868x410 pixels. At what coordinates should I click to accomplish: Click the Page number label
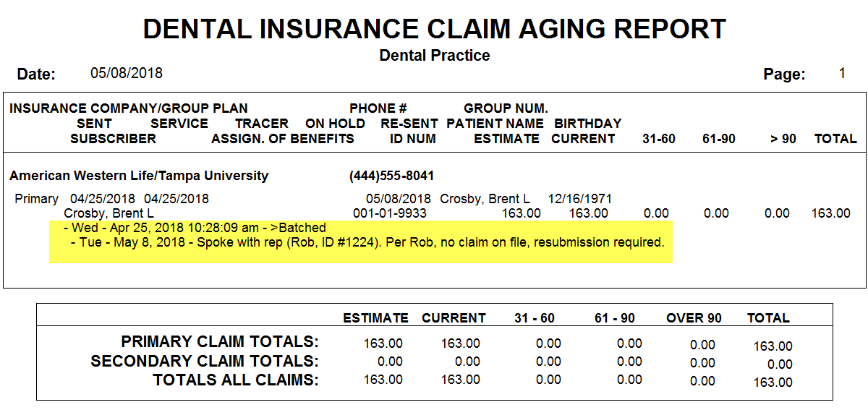(785, 74)
